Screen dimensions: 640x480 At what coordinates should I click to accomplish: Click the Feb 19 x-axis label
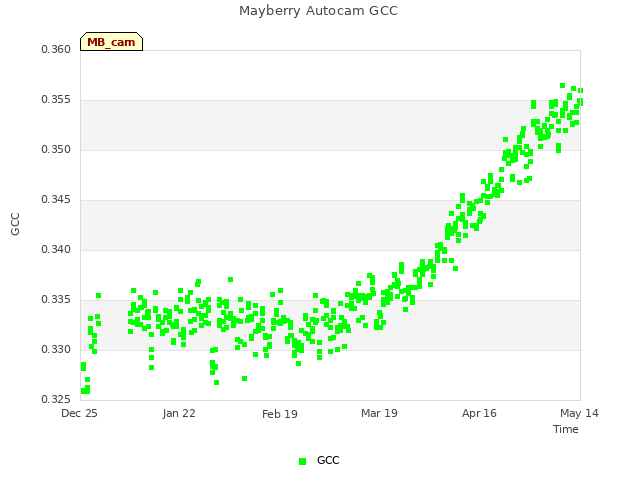point(280,414)
